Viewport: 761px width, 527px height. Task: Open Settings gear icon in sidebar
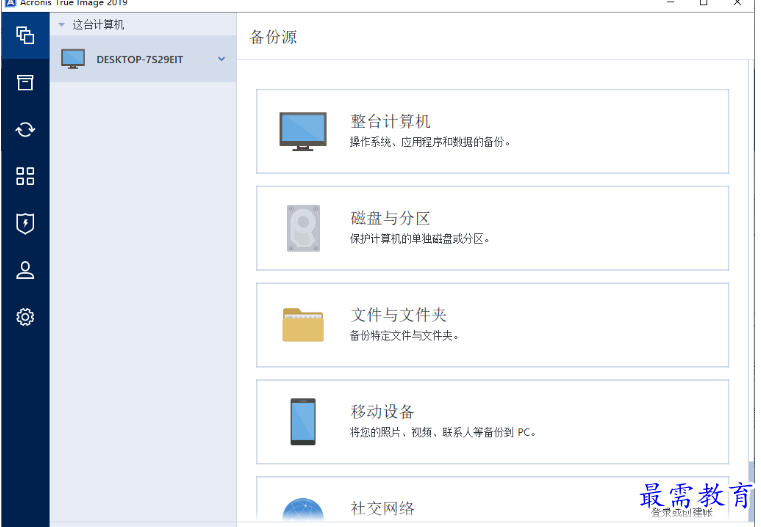(x=25, y=317)
